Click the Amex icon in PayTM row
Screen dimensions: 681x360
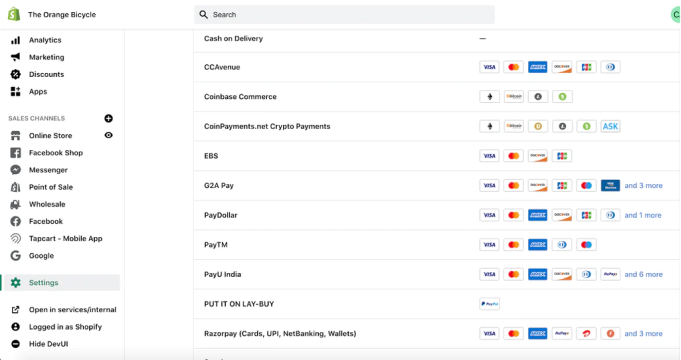[538, 244]
